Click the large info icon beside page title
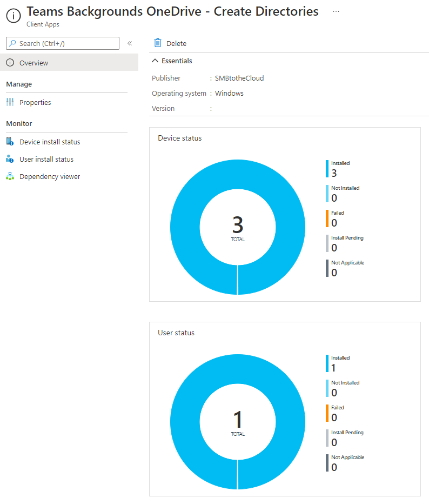 point(13,16)
